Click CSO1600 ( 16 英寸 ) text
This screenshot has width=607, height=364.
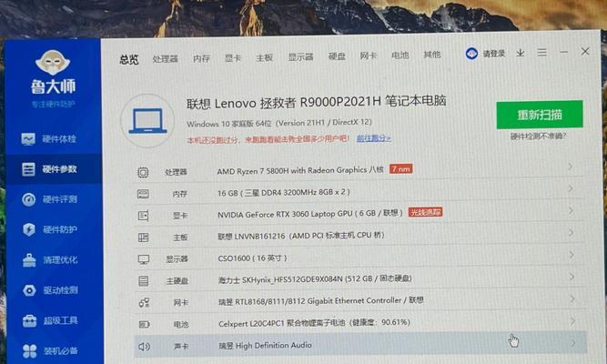252,258
